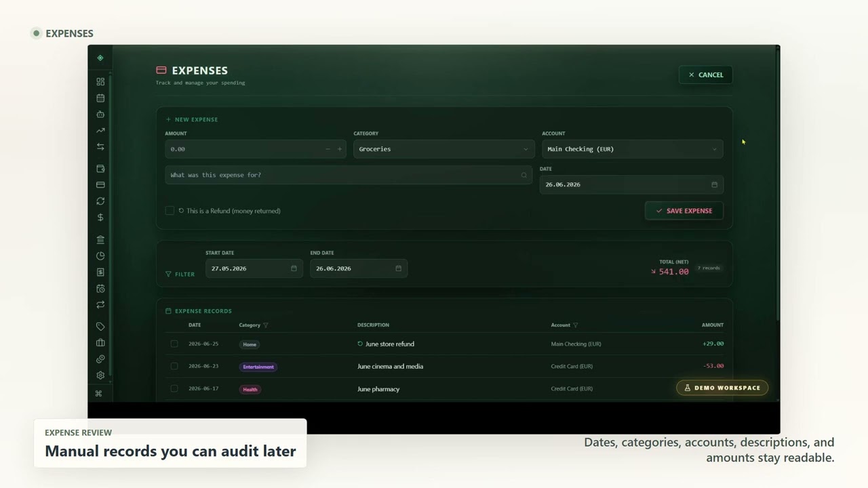Screen dimensions: 868x488
Task: Click the Filter button
Action: (x=180, y=274)
